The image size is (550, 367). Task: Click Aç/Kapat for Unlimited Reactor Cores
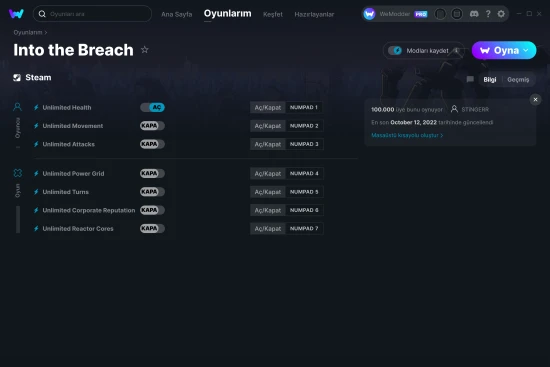coord(268,228)
